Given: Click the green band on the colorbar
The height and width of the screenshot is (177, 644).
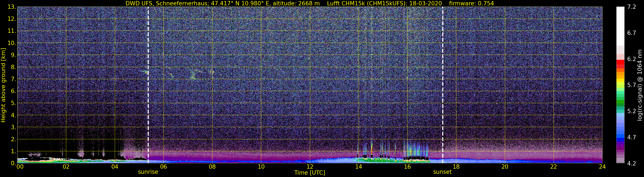Looking at the screenshot, I should (620, 102).
